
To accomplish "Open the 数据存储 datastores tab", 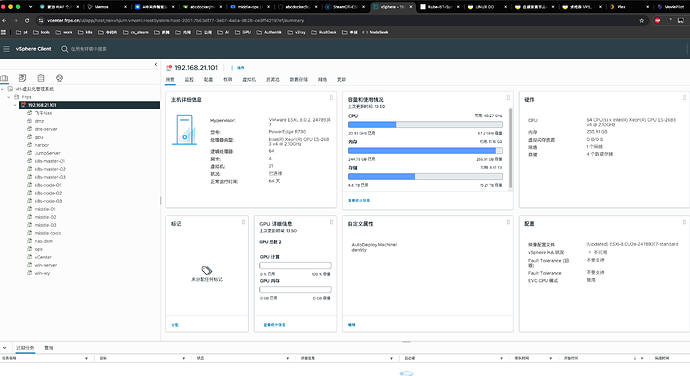I will click(298, 80).
